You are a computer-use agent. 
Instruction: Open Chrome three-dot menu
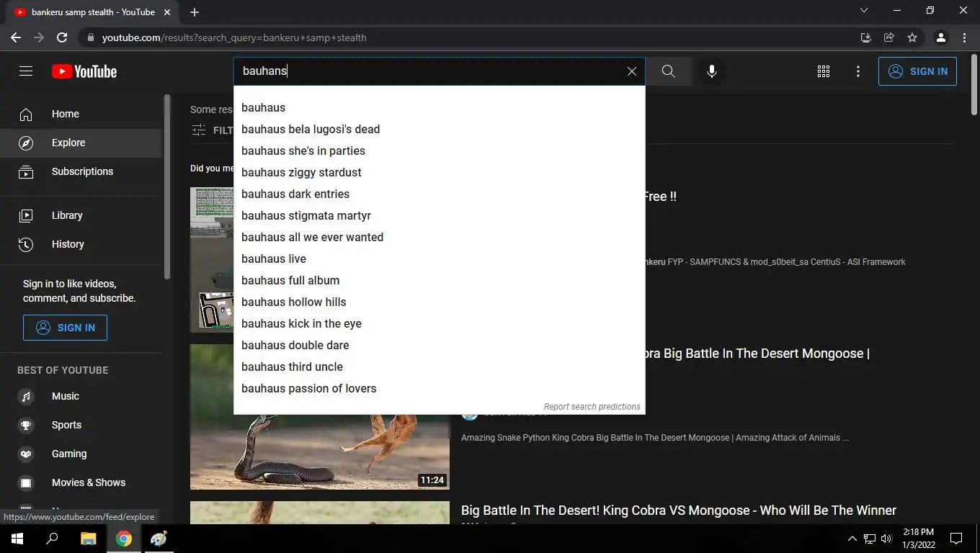point(964,37)
